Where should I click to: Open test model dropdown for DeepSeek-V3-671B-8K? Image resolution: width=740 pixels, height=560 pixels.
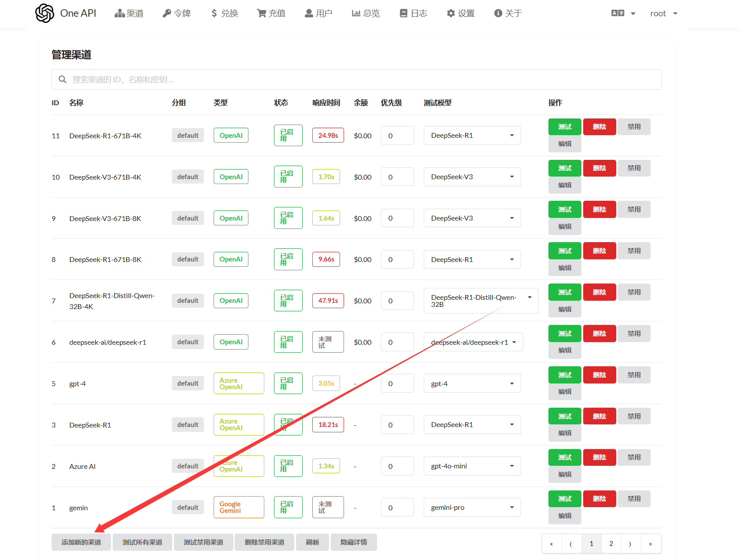[x=472, y=218]
